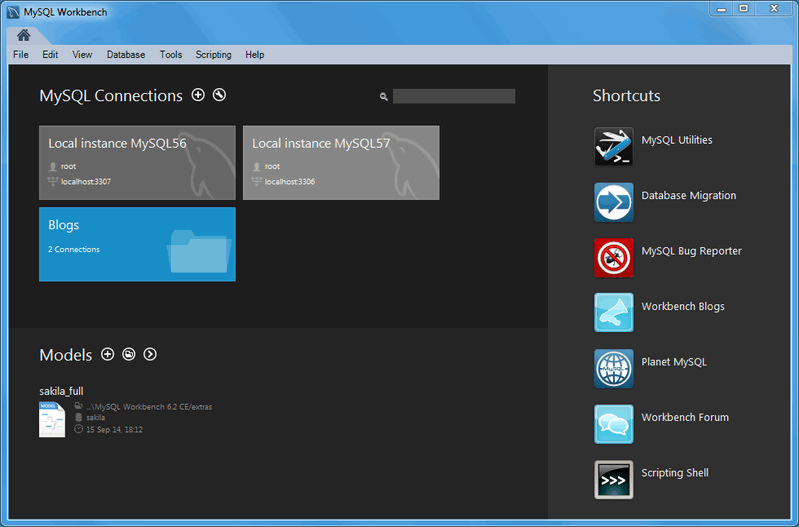Click the sakila schema name text

[x=95, y=417]
